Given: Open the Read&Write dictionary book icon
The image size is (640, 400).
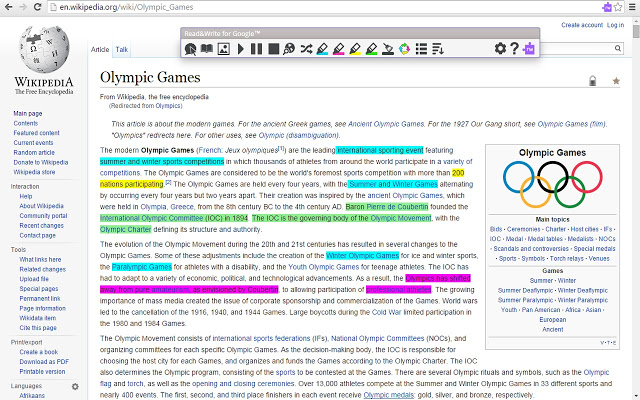Looking at the screenshot, I should pos(207,49).
